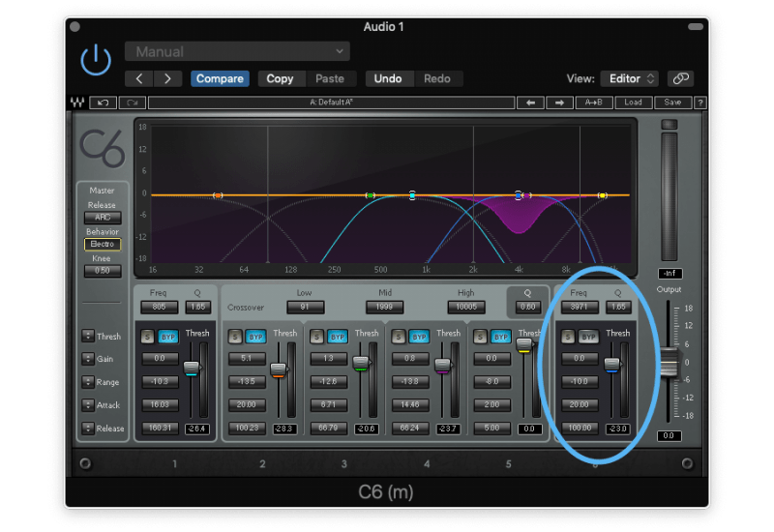Click the master Attack stepper
Image resolution: width=774 pixels, height=532 pixels.
tap(88, 404)
